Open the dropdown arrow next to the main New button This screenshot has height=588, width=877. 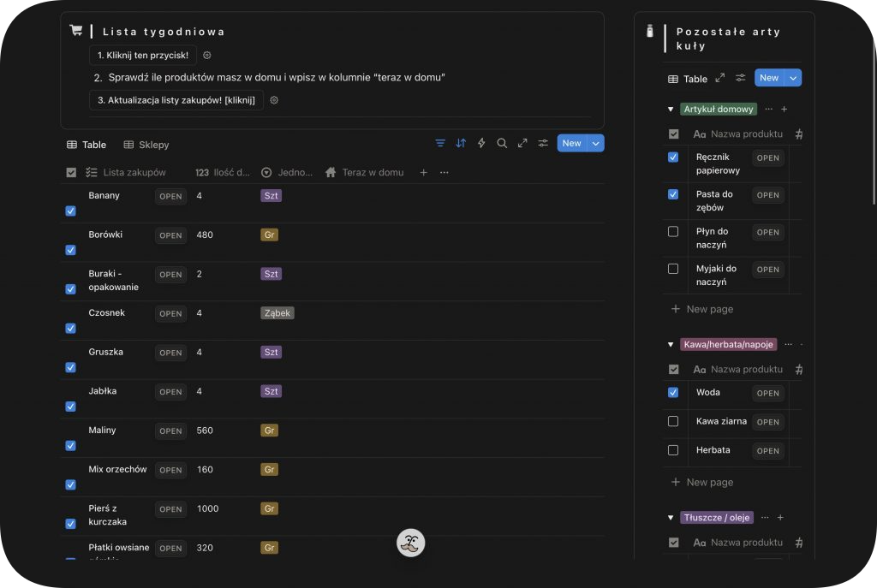click(595, 143)
